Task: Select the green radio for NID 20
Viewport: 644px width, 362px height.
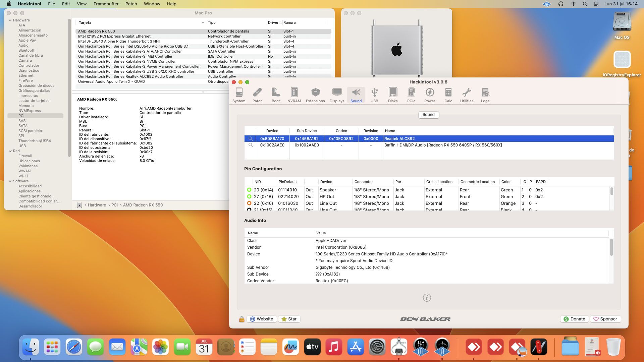Action: pos(249,190)
